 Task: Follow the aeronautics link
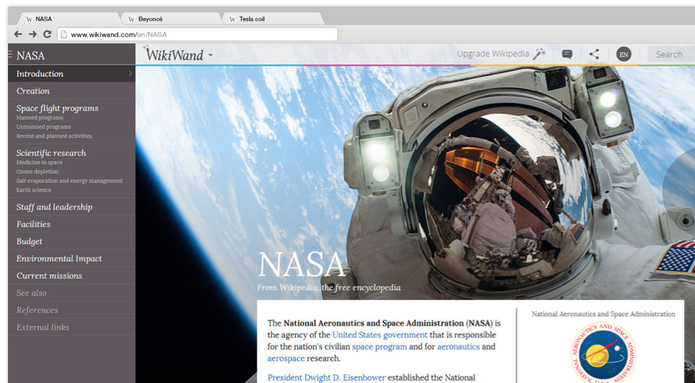[x=458, y=347]
